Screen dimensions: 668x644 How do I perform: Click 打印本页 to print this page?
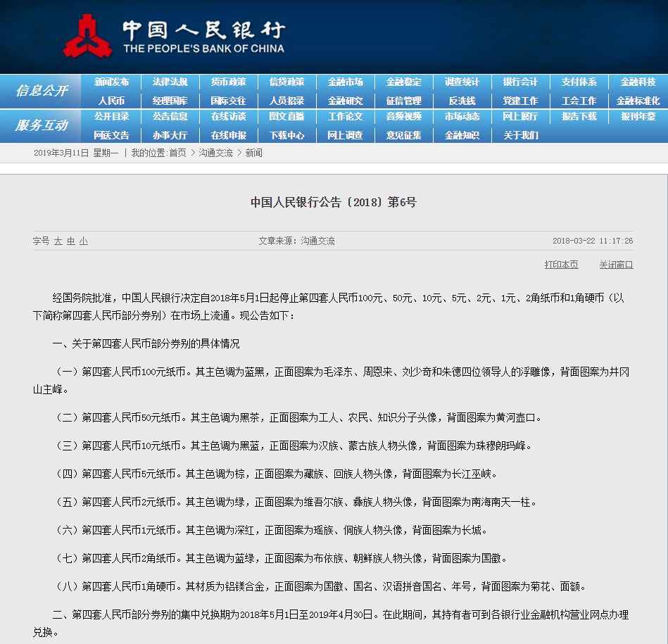click(561, 265)
